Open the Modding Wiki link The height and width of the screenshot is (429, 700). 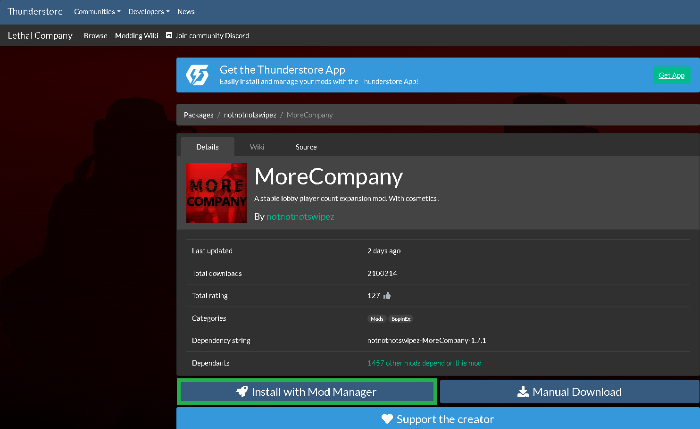(x=137, y=36)
